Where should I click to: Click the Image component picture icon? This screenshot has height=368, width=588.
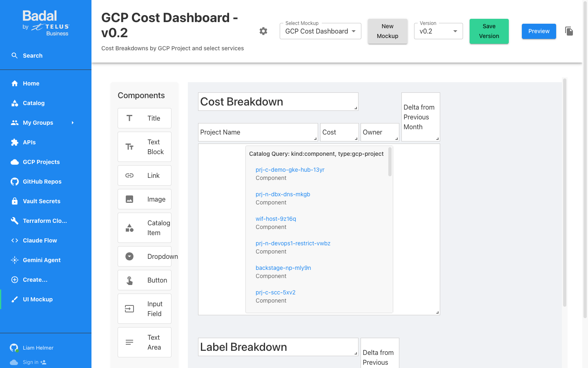tap(129, 199)
